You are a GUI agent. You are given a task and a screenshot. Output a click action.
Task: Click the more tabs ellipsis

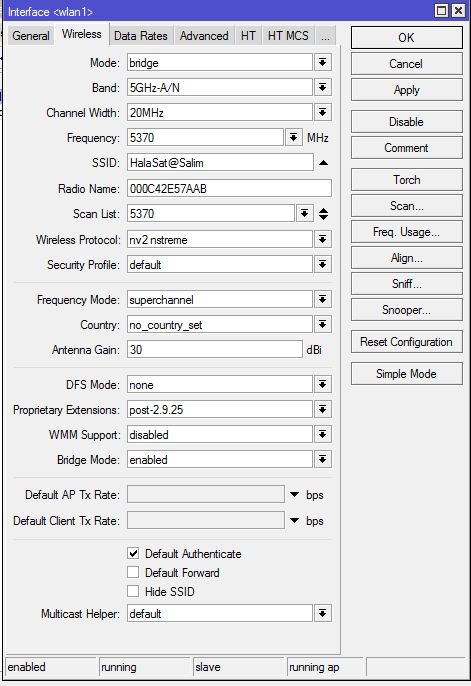[x=325, y=36]
